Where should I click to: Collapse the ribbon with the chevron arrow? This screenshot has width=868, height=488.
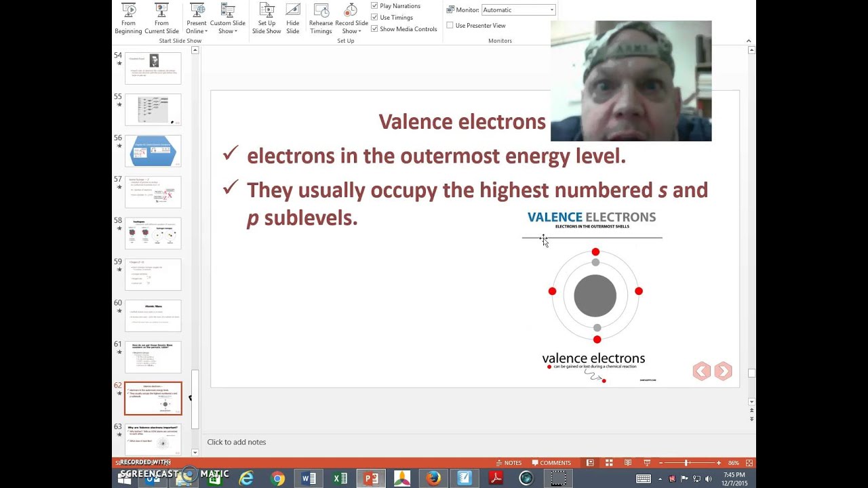coord(749,41)
